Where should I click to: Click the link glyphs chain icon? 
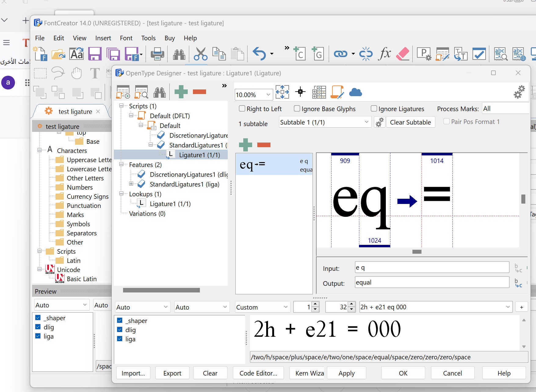point(341,54)
